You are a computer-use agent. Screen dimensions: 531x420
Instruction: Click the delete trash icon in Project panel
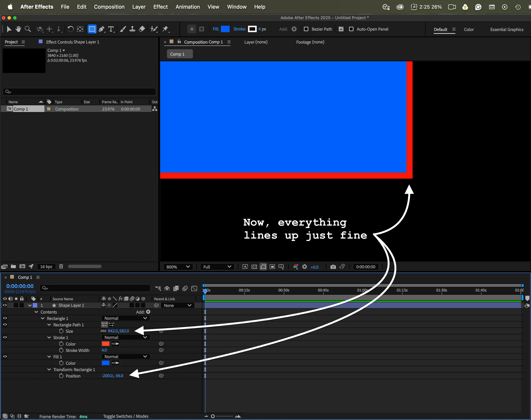[x=61, y=266]
